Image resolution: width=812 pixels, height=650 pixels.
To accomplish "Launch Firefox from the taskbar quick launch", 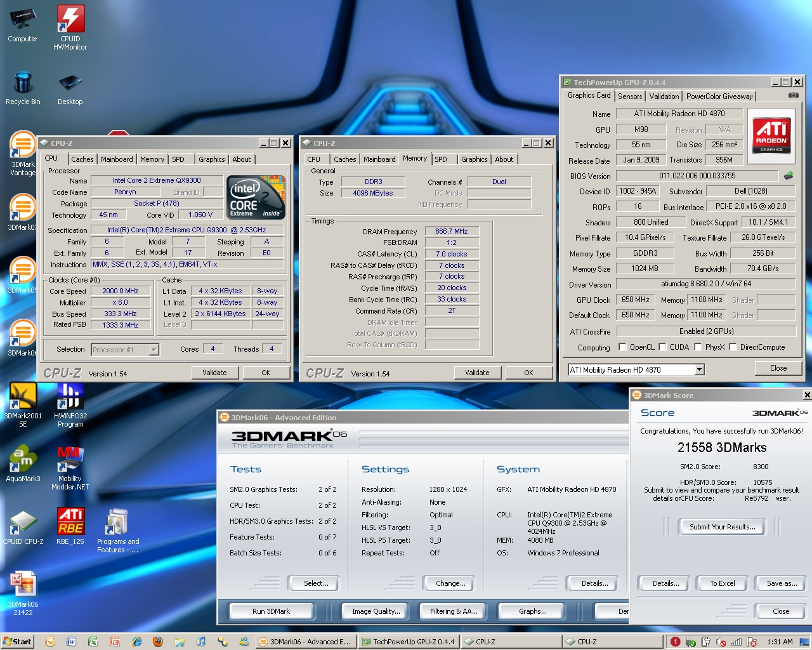I will point(158,642).
